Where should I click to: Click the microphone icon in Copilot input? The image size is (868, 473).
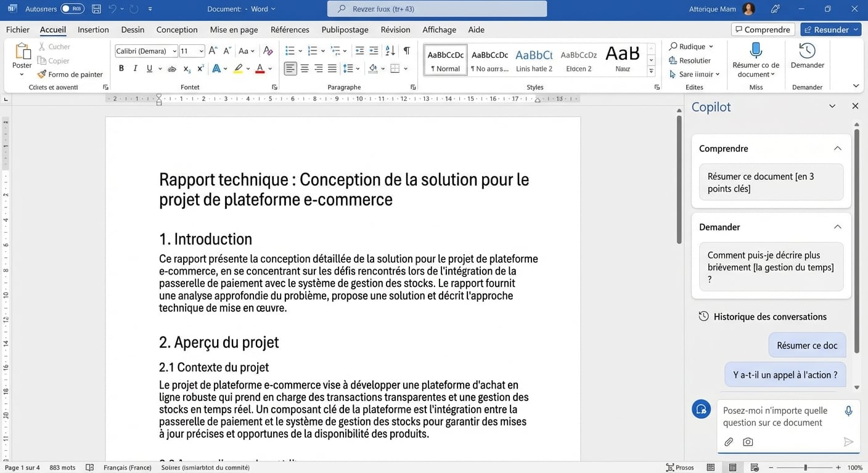point(848,411)
